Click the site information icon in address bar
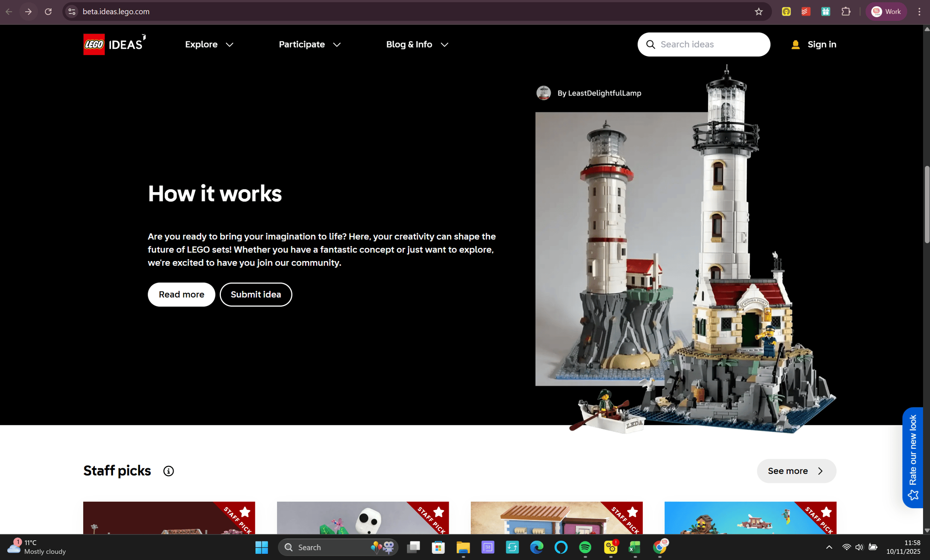 pyautogui.click(x=72, y=12)
